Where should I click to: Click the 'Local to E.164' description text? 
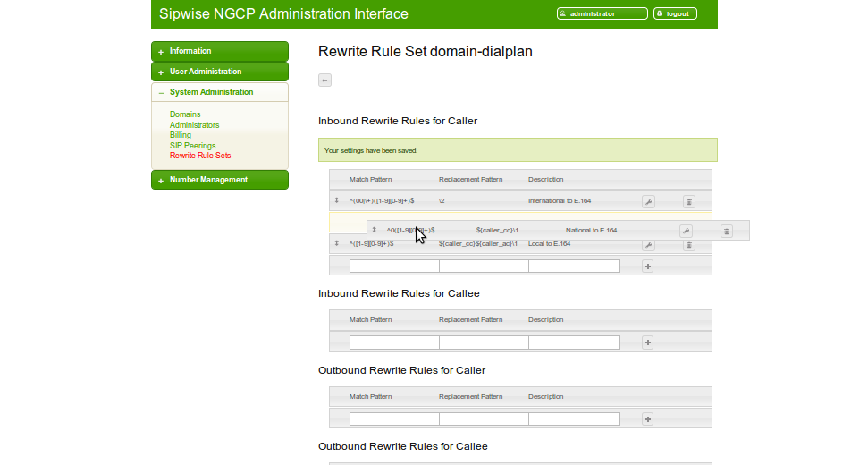(x=549, y=243)
